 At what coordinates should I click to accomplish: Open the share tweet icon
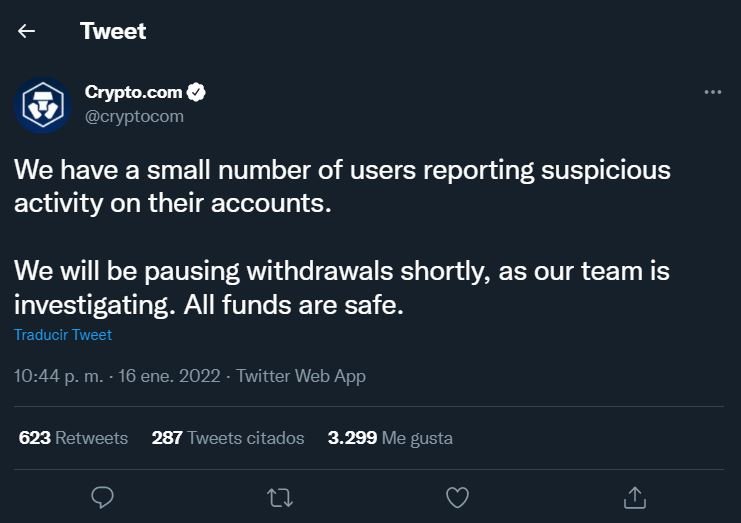tap(635, 497)
